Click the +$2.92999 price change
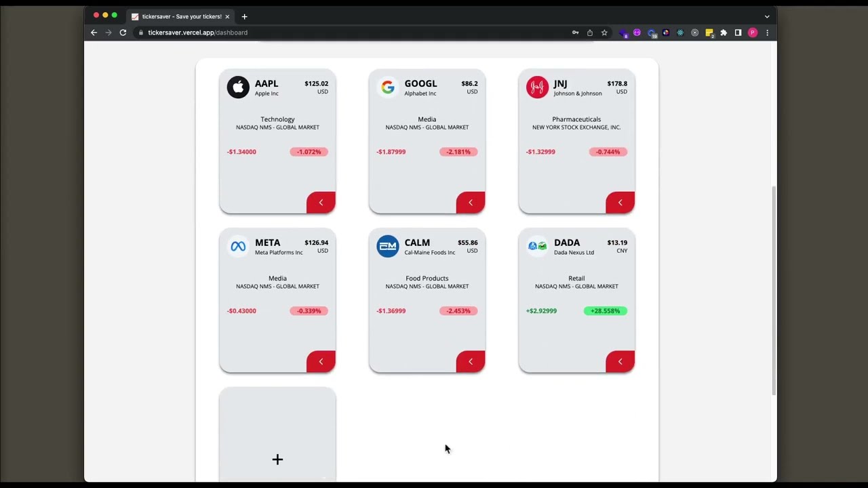 pos(541,311)
